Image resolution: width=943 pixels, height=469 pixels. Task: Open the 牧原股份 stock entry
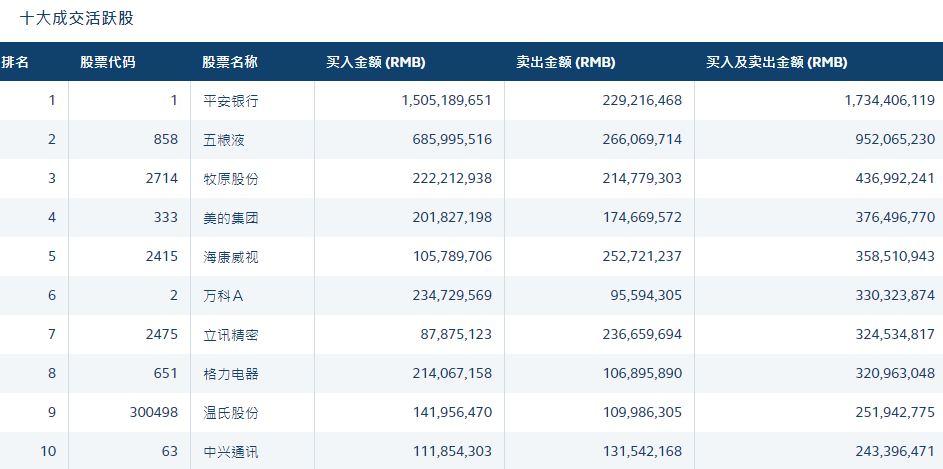pos(231,179)
